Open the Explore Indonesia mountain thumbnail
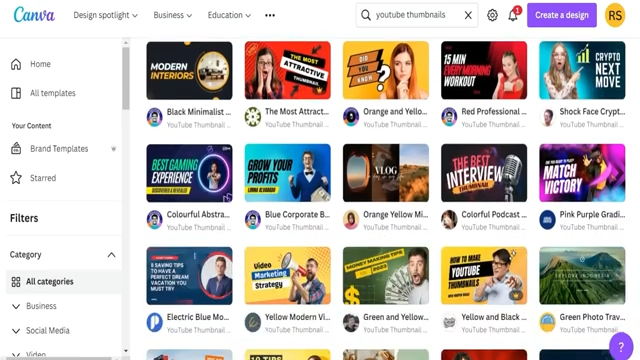Viewport: 640px width, 360px height. [582, 276]
